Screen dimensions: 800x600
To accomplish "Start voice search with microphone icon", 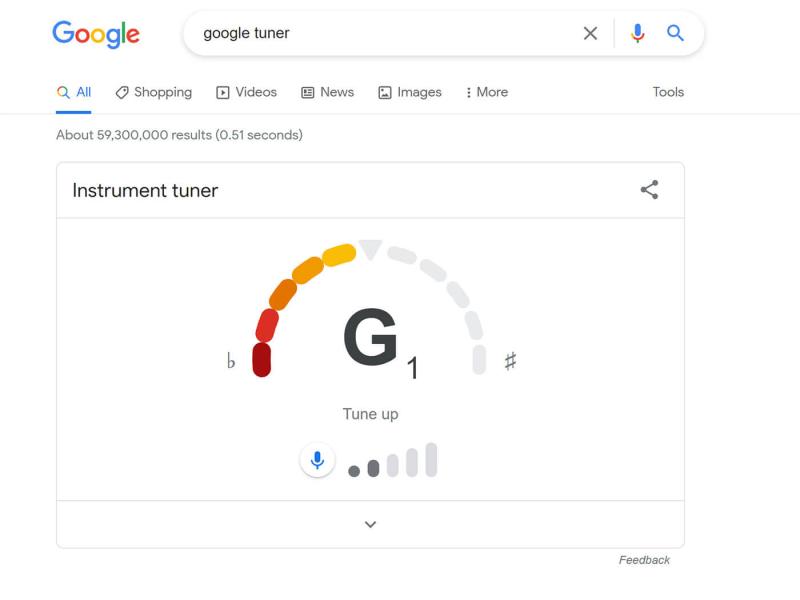I will click(637, 33).
